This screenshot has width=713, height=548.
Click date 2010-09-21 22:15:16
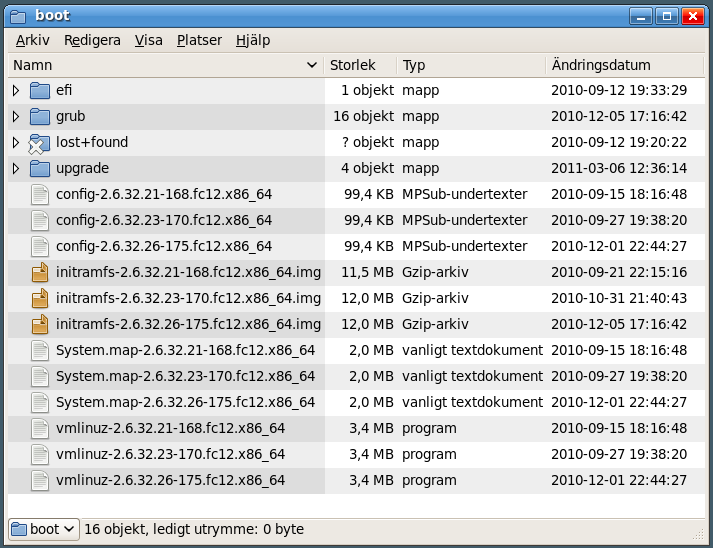(619, 272)
